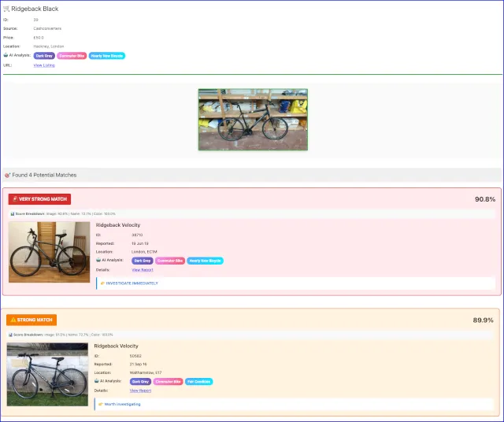Open View Report for the Walthamstow E17 match
This screenshot has width=504, height=422.
[x=140, y=391]
